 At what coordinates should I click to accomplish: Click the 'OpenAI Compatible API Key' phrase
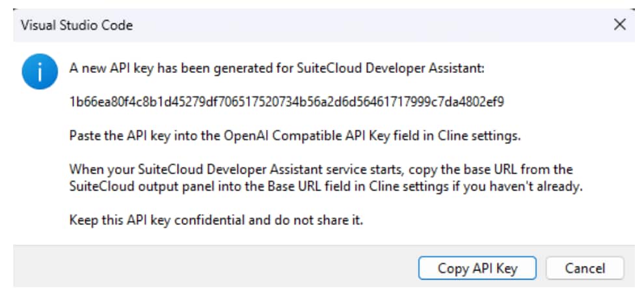pos(308,137)
